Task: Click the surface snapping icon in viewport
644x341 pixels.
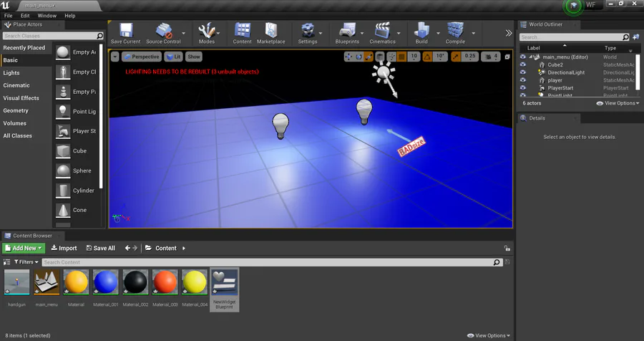Action: coord(391,57)
